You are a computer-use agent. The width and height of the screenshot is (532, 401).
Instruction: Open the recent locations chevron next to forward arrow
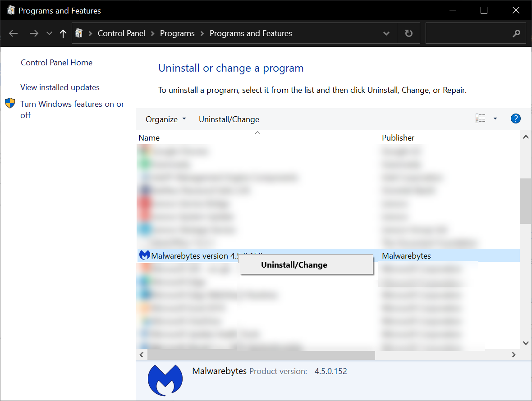tap(49, 33)
